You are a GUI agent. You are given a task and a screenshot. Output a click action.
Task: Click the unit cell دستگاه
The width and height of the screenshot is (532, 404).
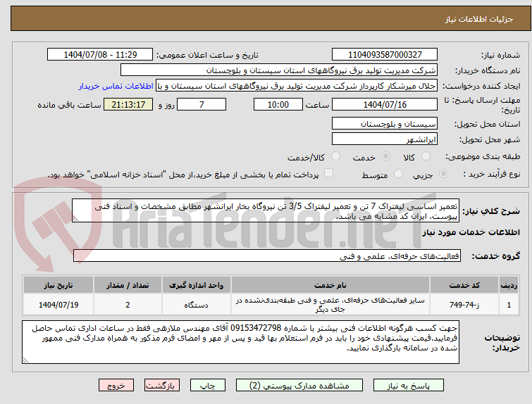(x=197, y=305)
